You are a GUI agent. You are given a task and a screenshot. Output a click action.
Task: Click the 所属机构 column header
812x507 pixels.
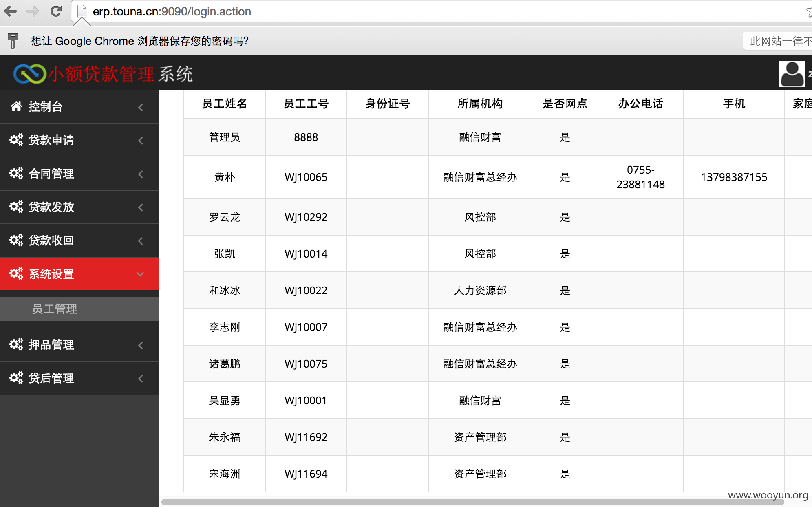(480, 104)
